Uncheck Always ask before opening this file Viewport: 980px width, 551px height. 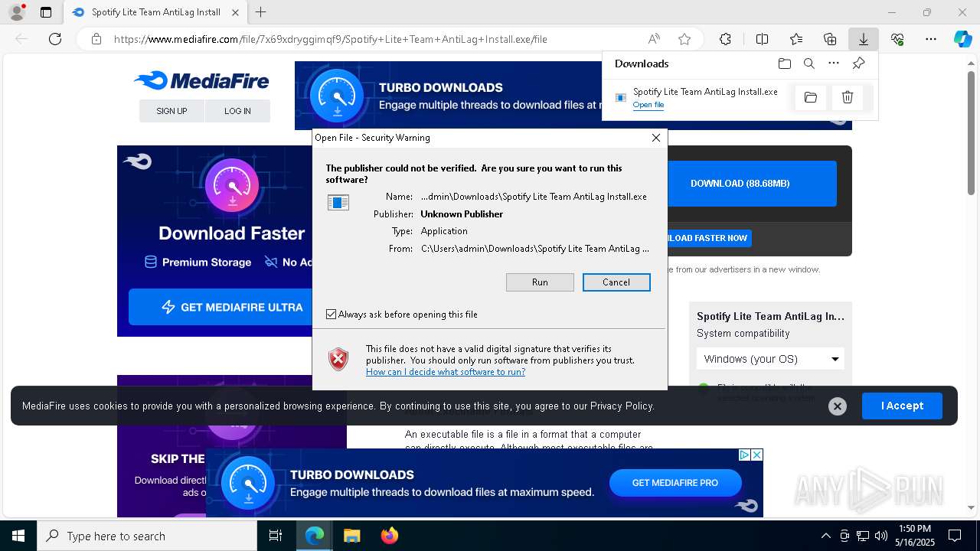pyautogui.click(x=332, y=315)
